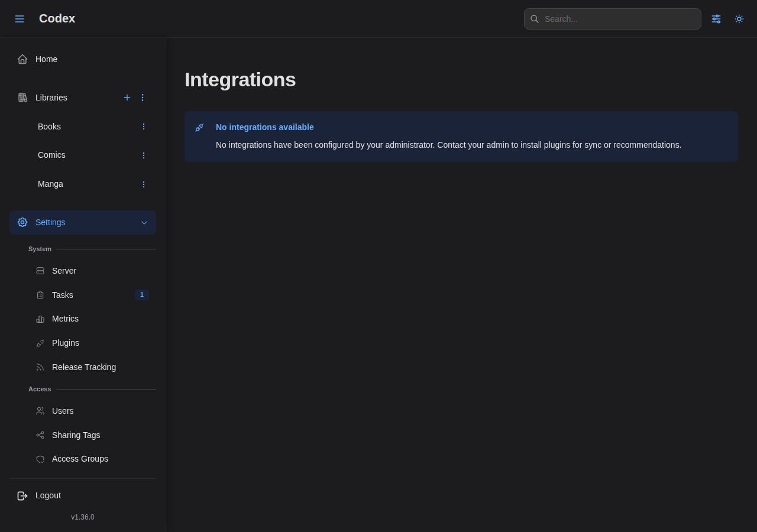This screenshot has height=532, width=757.
Task: Click the Metrics bar chart icon
Action: [40, 319]
